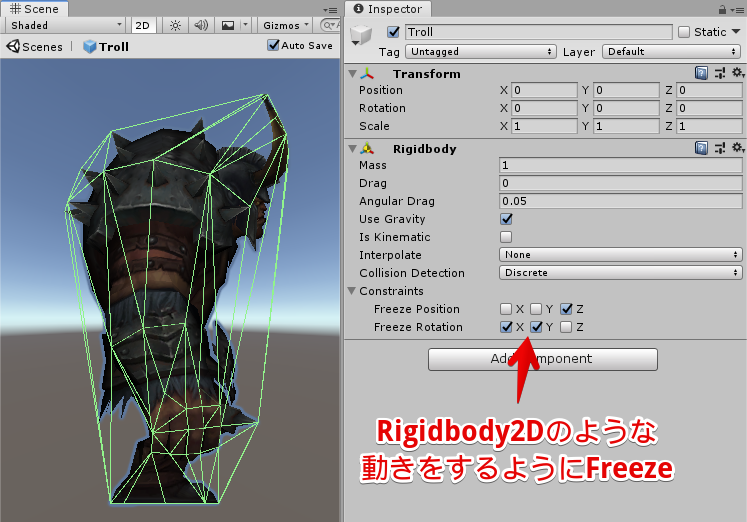
Task: Toggle scene lighting sun icon
Action: [175, 25]
